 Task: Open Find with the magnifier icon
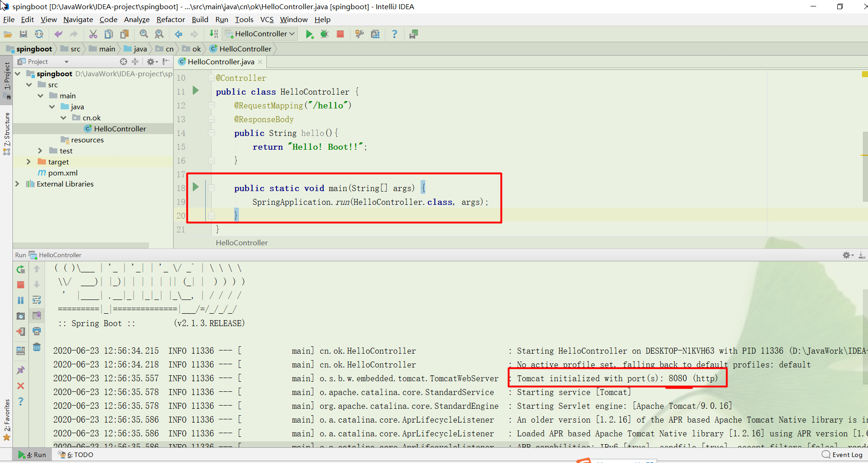(144, 34)
